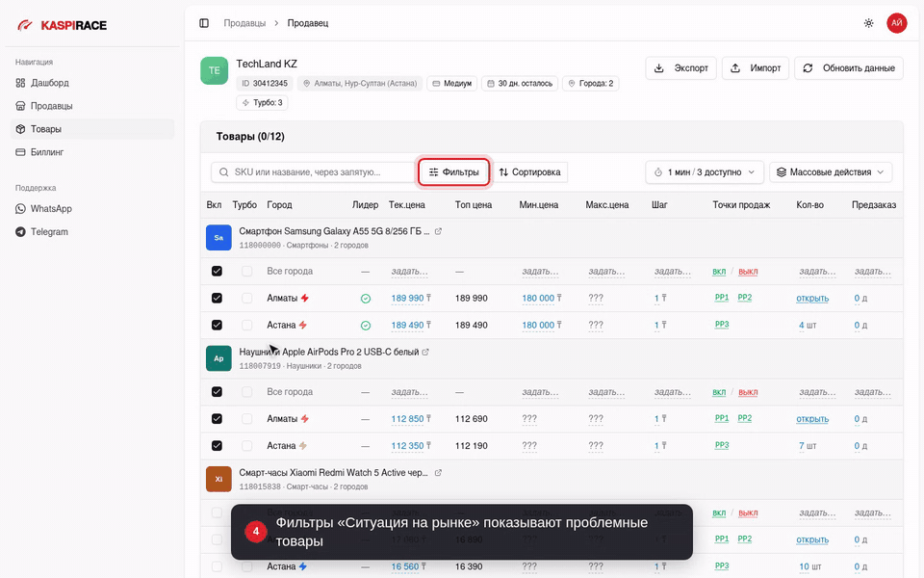Image resolution: width=924 pixels, height=578 pixels.
Task: Go to Биллинг section
Action: [92, 151]
